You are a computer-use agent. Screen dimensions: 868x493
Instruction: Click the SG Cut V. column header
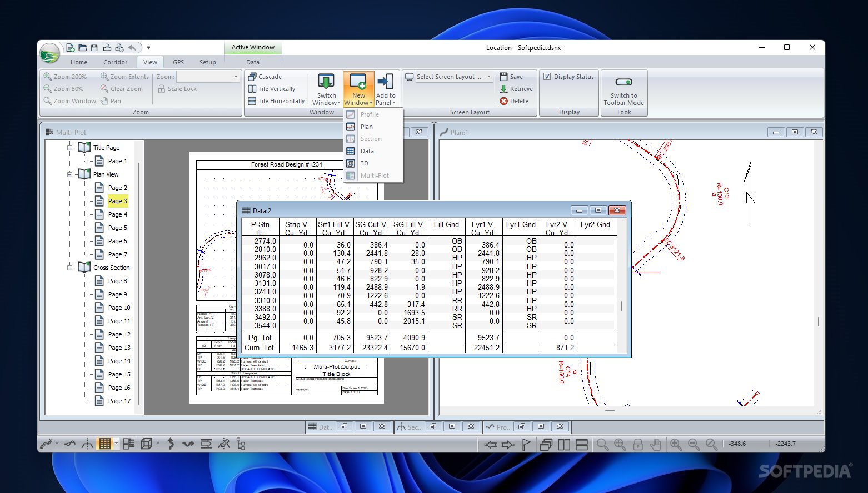click(372, 228)
